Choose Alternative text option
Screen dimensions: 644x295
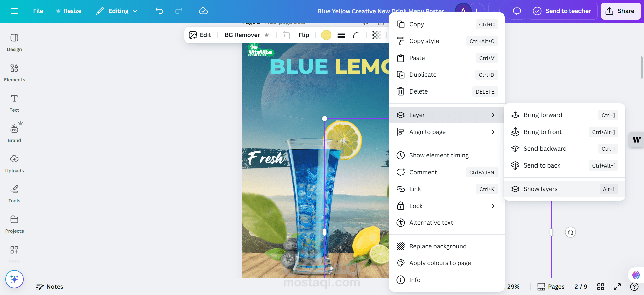[x=447, y=223]
